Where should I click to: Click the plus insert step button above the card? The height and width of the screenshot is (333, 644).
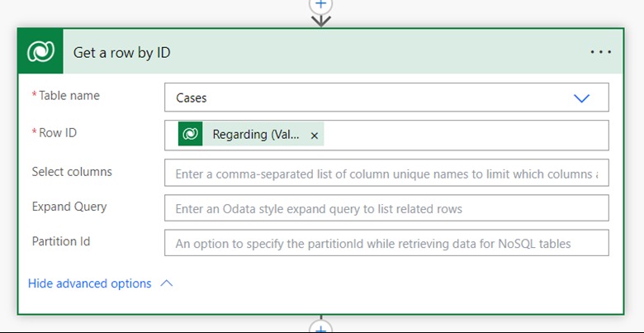coord(321,5)
